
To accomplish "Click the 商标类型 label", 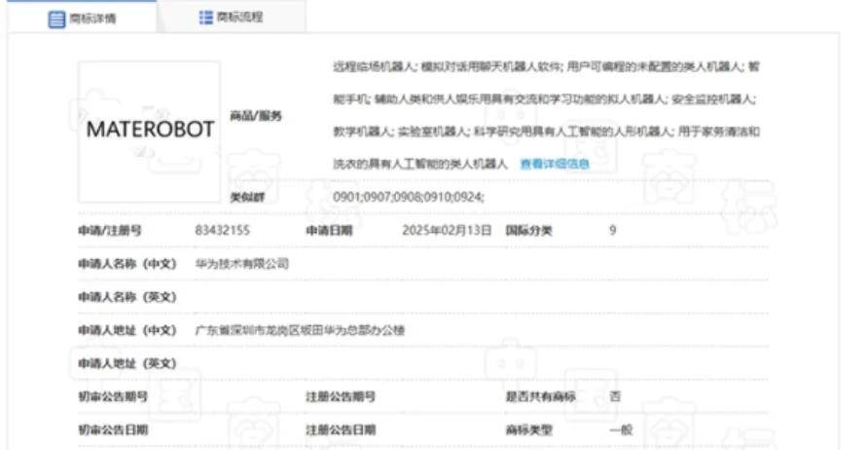I will click(x=528, y=431).
